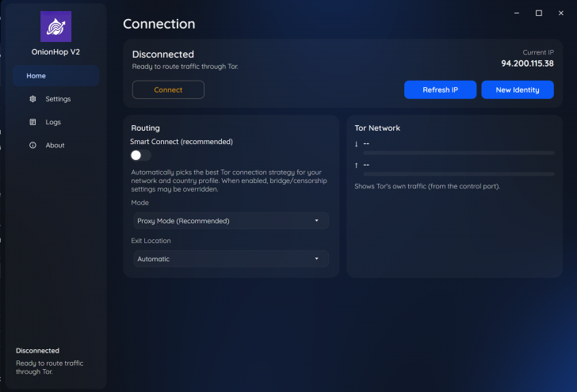This screenshot has height=392, width=577.
Task: Request a New Identity
Action: [x=518, y=89]
